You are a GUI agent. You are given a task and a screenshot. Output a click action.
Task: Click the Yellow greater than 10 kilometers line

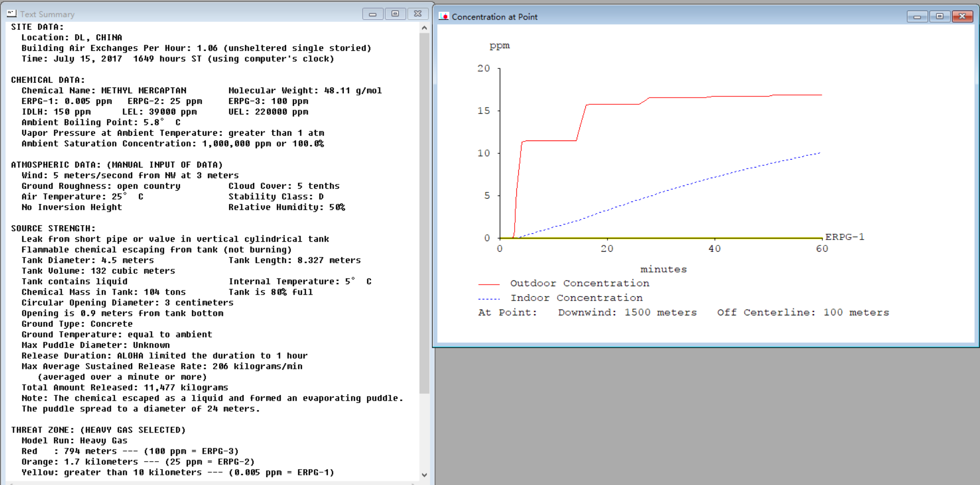pyautogui.click(x=178, y=472)
